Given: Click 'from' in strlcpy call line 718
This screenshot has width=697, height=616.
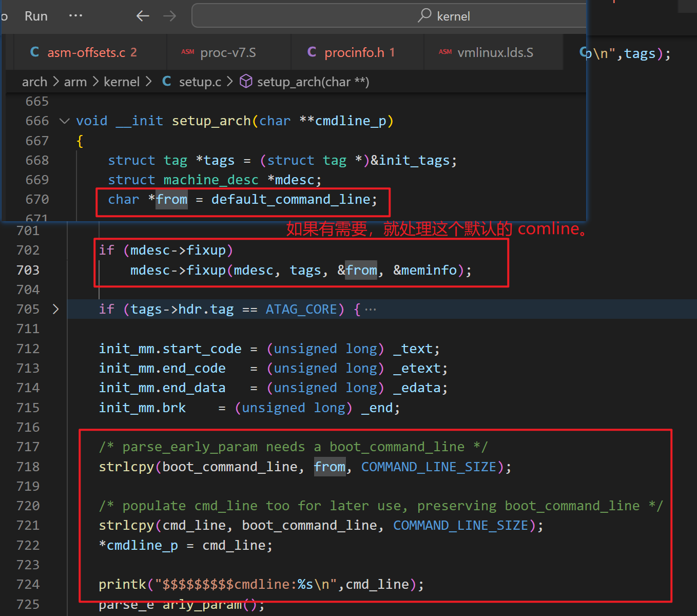Looking at the screenshot, I should pos(330,467).
